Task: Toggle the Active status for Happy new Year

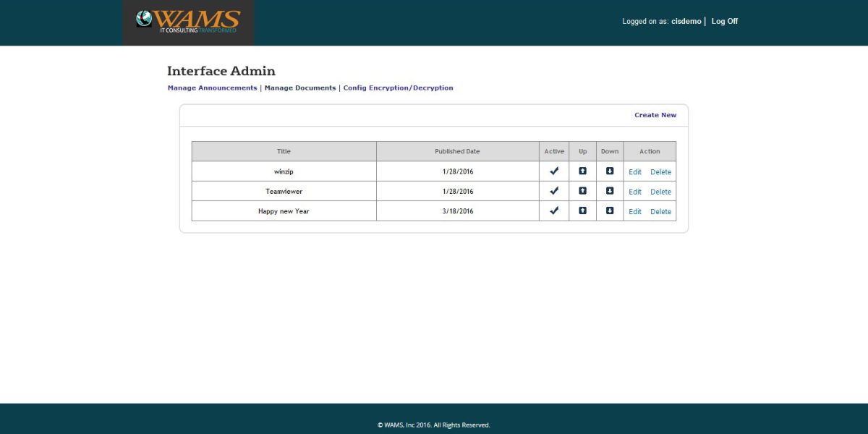Action: (x=553, y=210)
